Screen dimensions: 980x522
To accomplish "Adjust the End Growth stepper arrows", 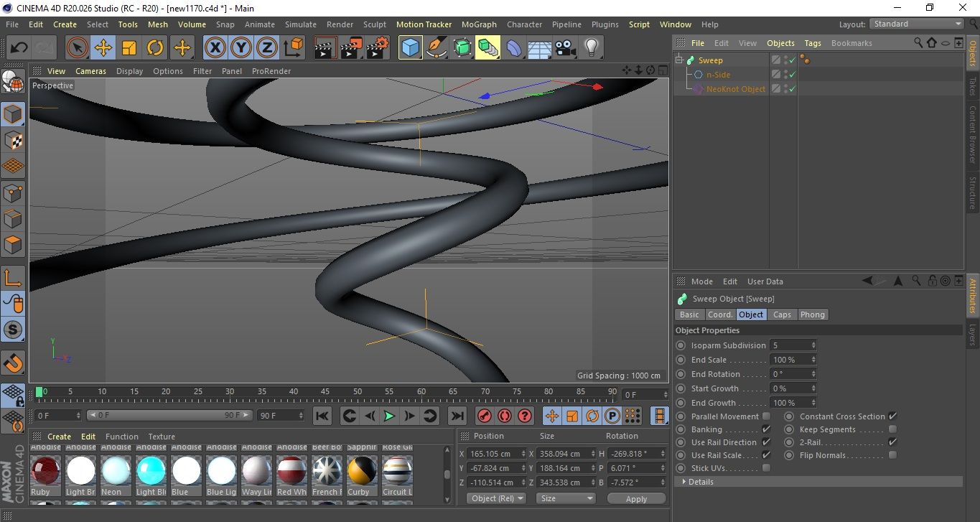I will coord(813,403).
